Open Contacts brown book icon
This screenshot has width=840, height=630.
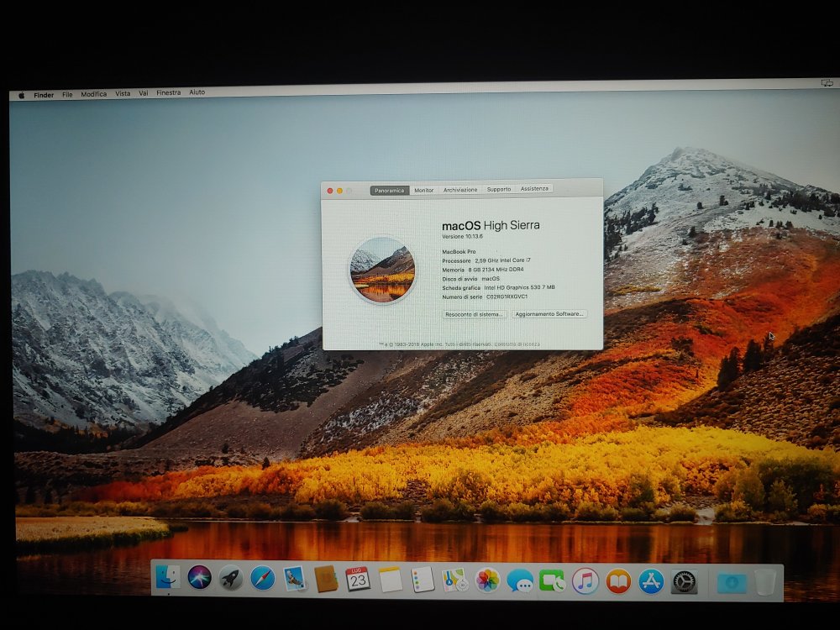tap(326, 579)
